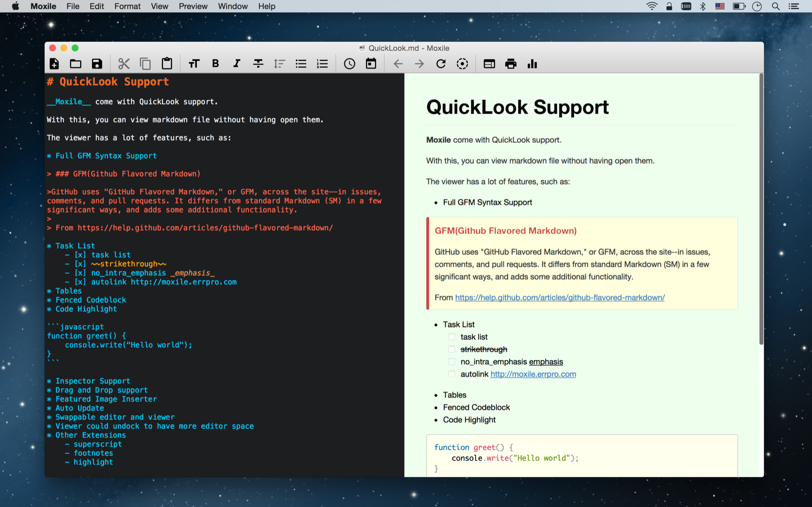Open the Preview menu

pyautogui.click(x=193, y=6)
